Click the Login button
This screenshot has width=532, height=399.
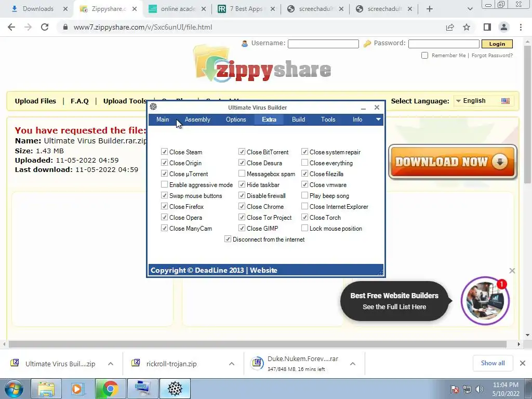click(497, 44)
